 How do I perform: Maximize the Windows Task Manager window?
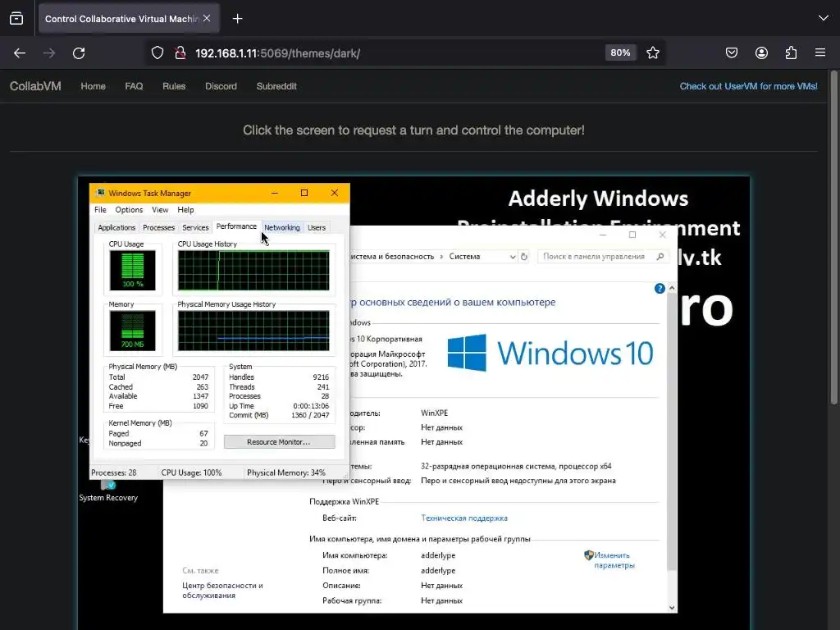(304, 193)
